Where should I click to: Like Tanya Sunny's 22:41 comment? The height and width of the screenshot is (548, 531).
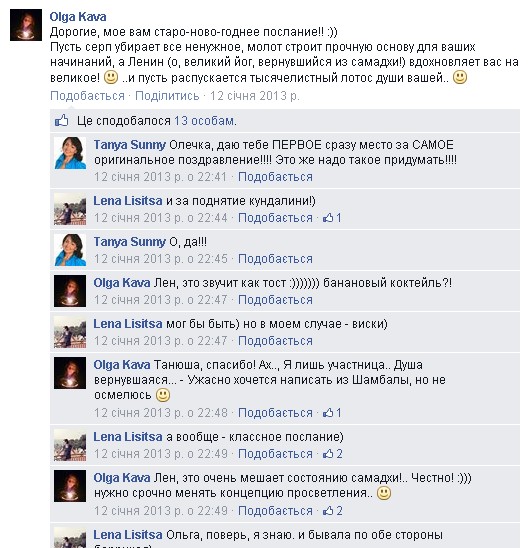pyautogui.click(x=275, y=177)
